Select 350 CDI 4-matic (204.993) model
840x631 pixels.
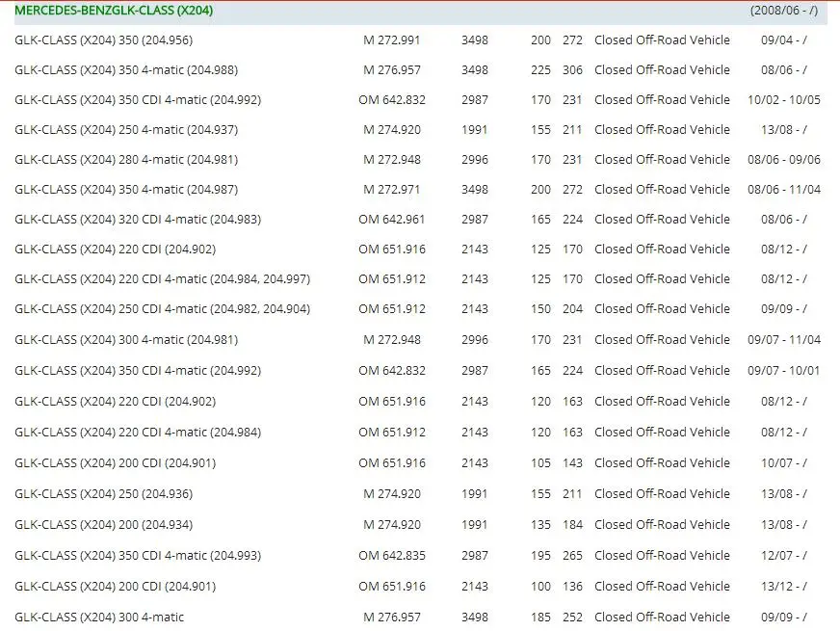coord(138,556)
